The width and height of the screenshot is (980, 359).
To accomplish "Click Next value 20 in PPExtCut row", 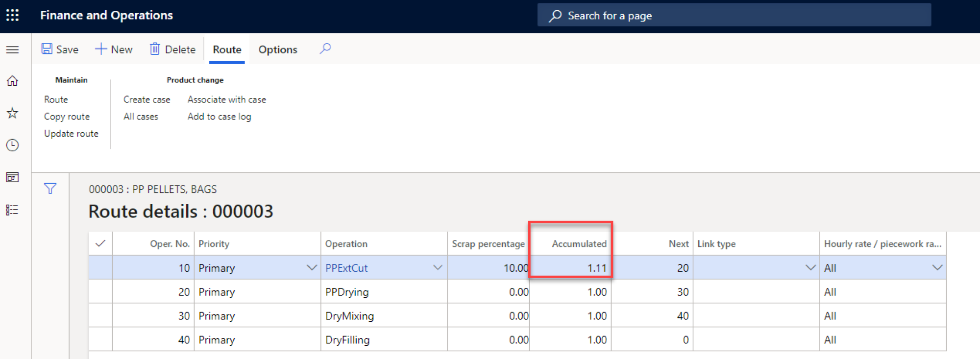I will 652,268.
